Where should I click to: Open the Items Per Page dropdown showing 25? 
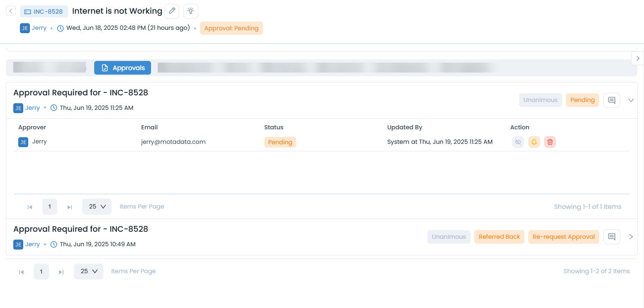click(97, 206)
